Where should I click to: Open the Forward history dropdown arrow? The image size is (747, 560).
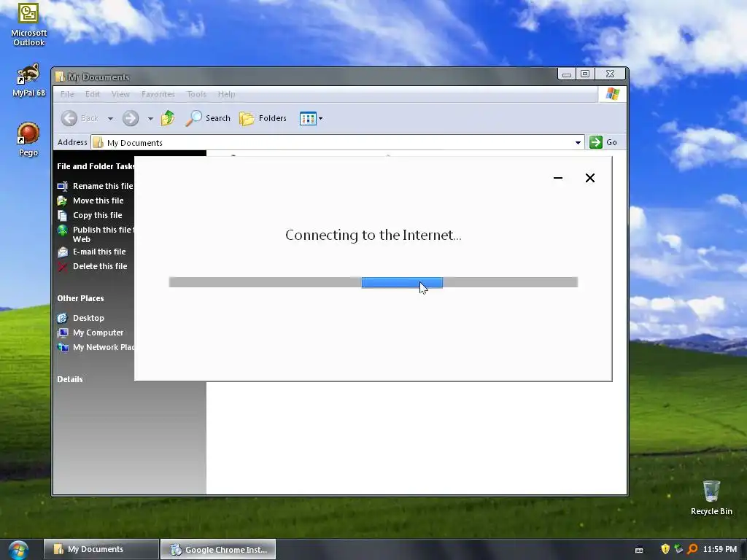coord(150,119)
